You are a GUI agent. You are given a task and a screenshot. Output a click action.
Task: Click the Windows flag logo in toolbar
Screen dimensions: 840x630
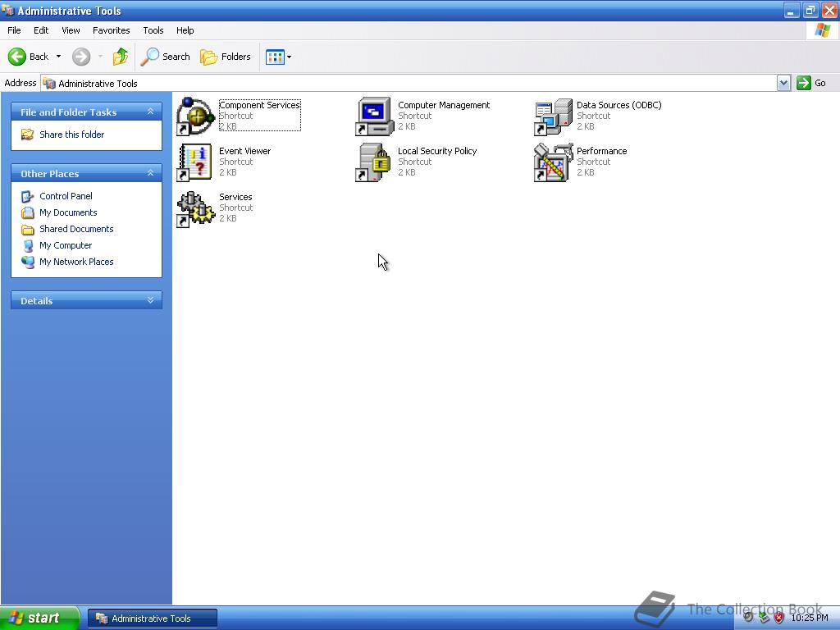(x=822, y=30)
